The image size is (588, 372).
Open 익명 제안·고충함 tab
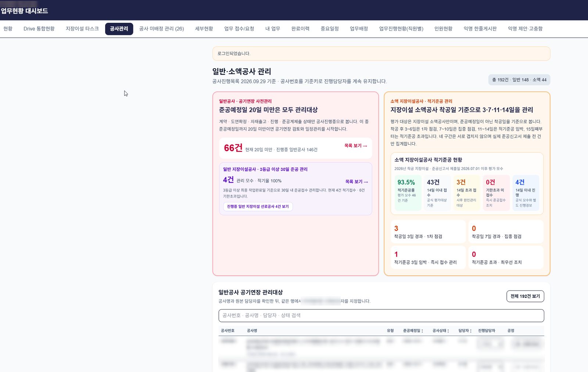pos(525,29)
